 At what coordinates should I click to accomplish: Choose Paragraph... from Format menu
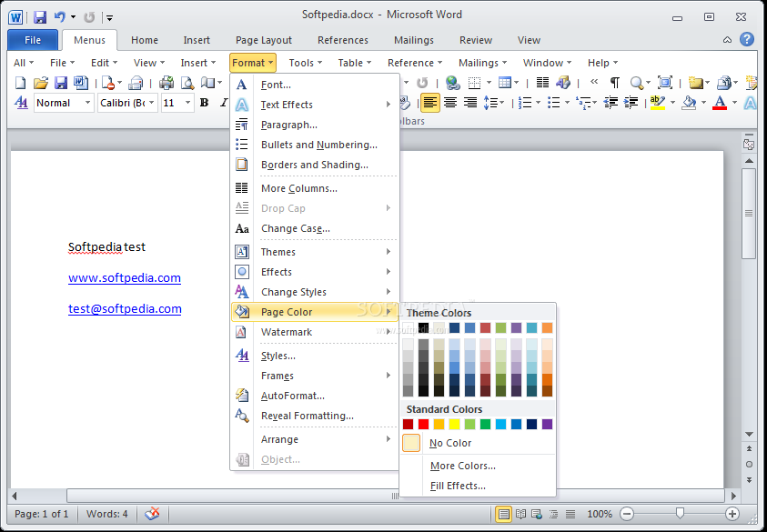coord(315,125)
